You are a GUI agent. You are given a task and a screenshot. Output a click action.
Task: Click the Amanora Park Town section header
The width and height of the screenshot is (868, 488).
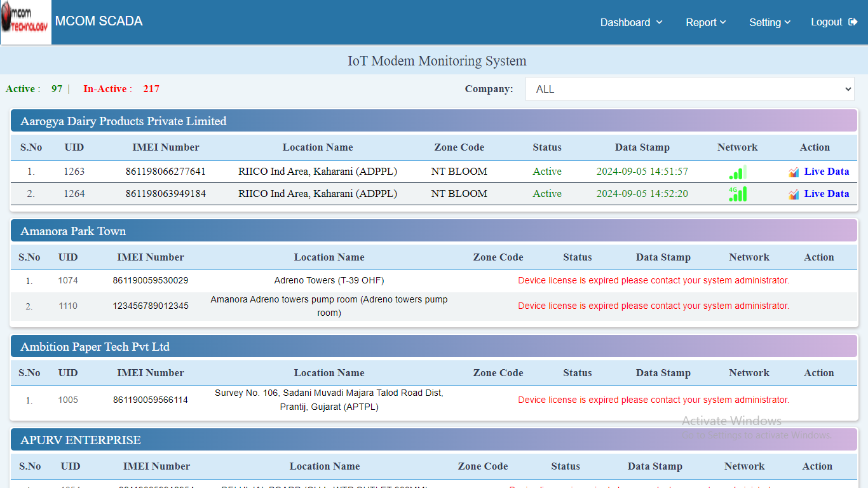[73, 231]
